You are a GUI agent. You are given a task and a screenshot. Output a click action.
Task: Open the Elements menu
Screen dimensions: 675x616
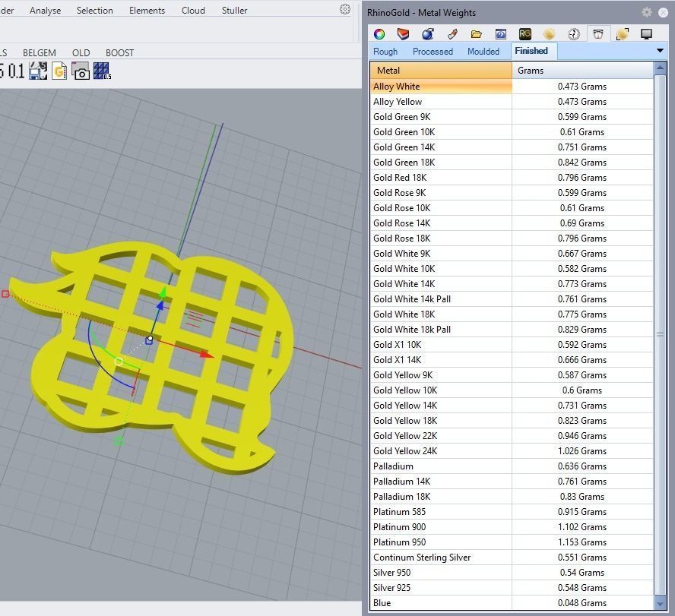pos(147,11)
